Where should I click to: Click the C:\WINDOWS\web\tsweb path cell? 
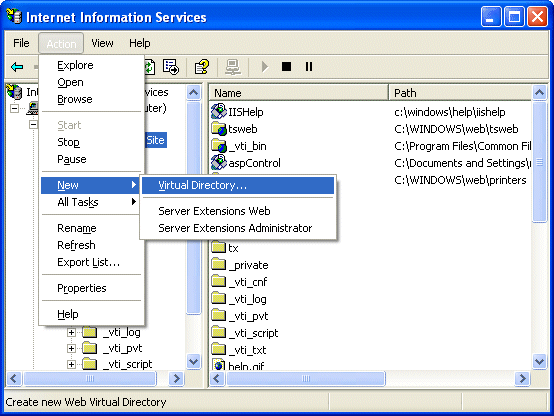coord(456,129)
